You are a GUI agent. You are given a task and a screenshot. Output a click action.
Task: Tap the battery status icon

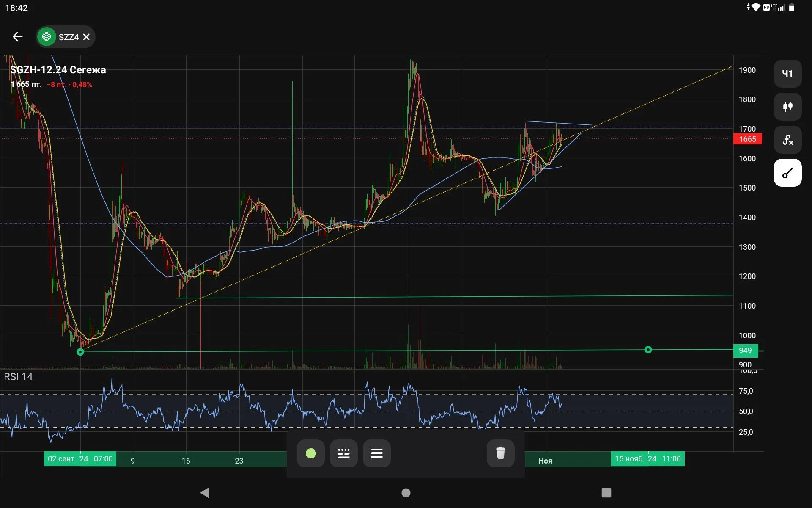click(x=791, y=8)
